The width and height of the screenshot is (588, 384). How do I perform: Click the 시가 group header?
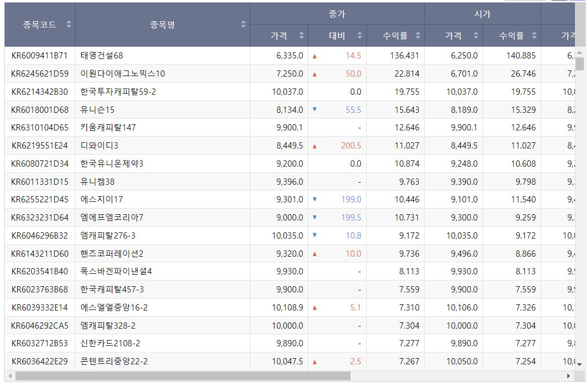483,14
